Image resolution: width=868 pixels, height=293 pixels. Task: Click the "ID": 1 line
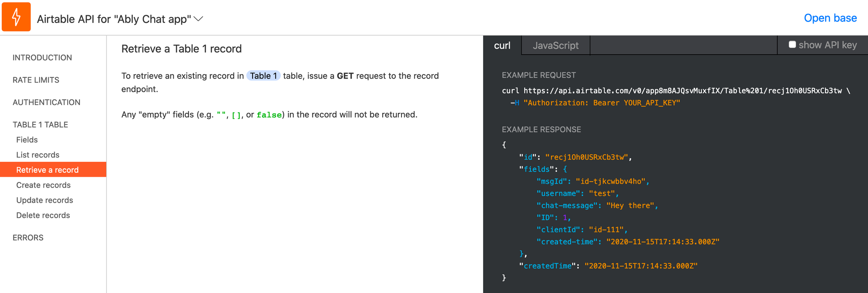coord(554,218)
